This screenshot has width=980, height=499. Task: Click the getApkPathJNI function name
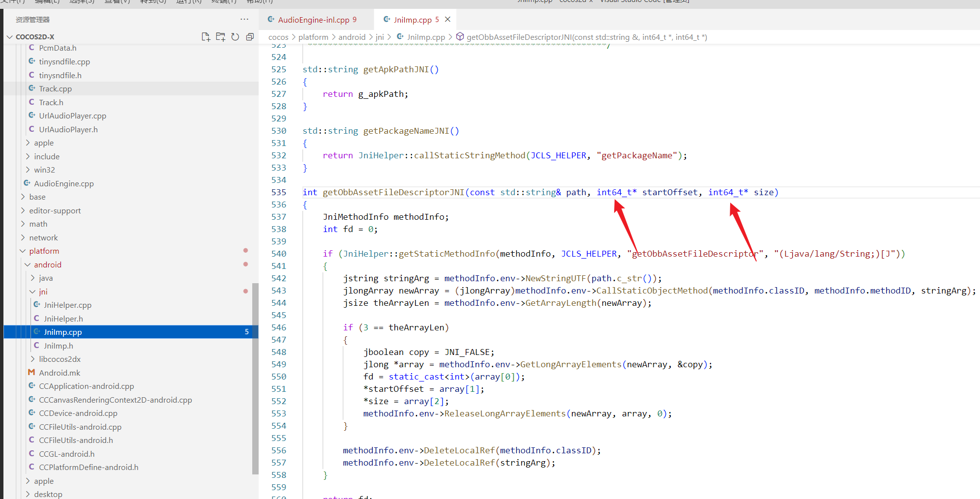[396, 69]
